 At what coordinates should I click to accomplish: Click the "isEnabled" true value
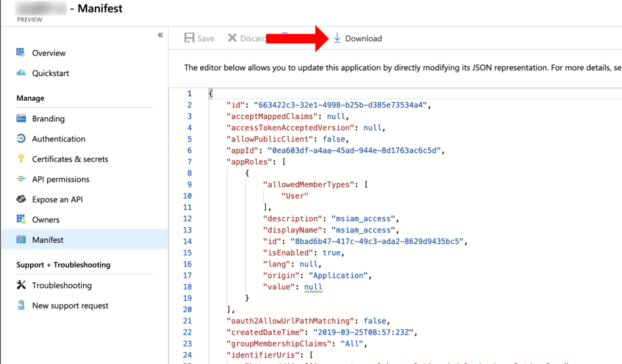point(332,253)
